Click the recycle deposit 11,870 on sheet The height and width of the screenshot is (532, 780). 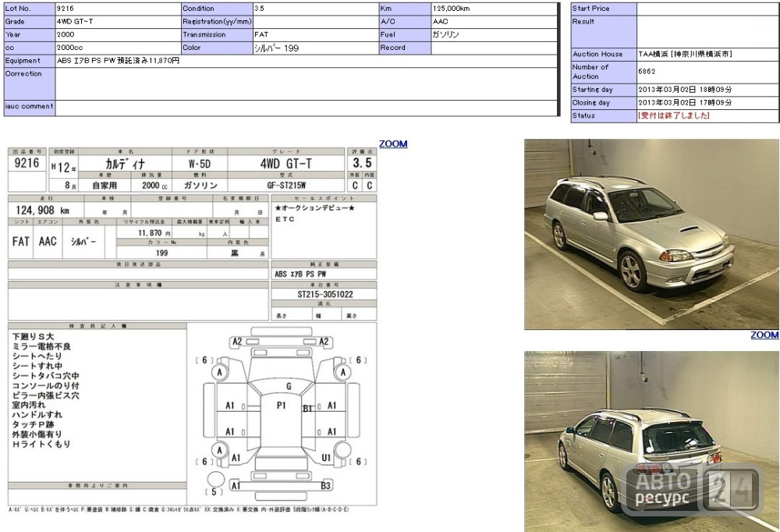(150, 233)
